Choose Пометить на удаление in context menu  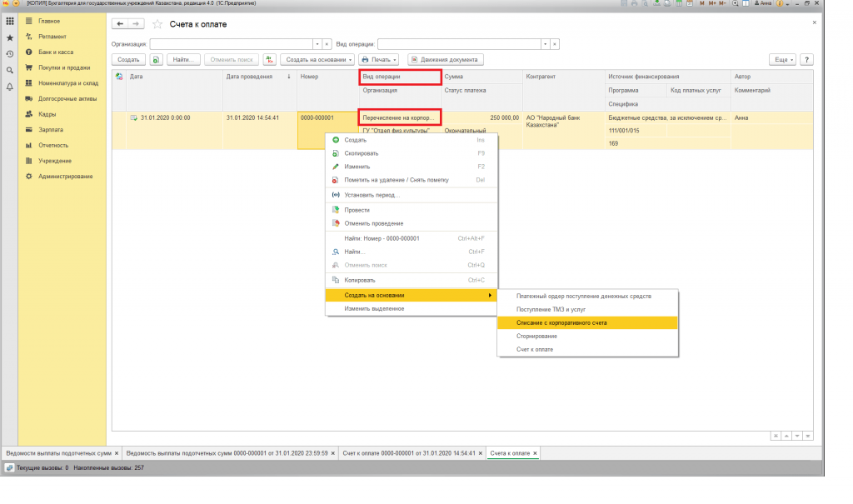386,180
